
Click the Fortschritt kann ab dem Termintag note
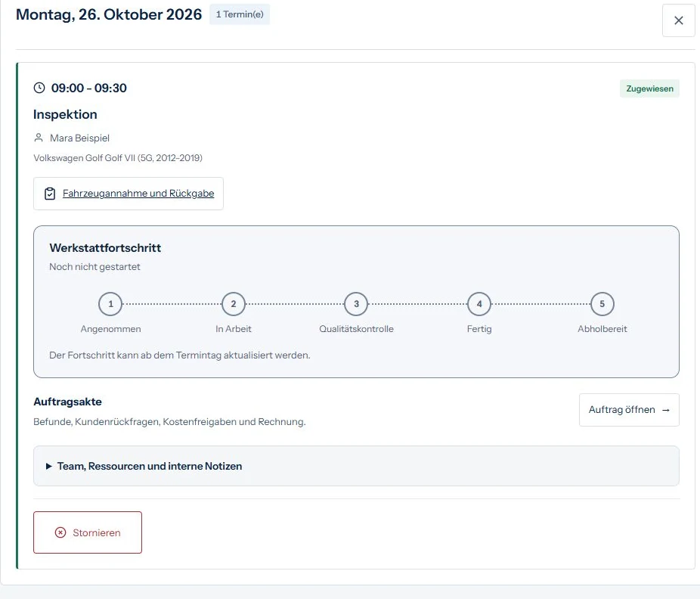(179, 355)
